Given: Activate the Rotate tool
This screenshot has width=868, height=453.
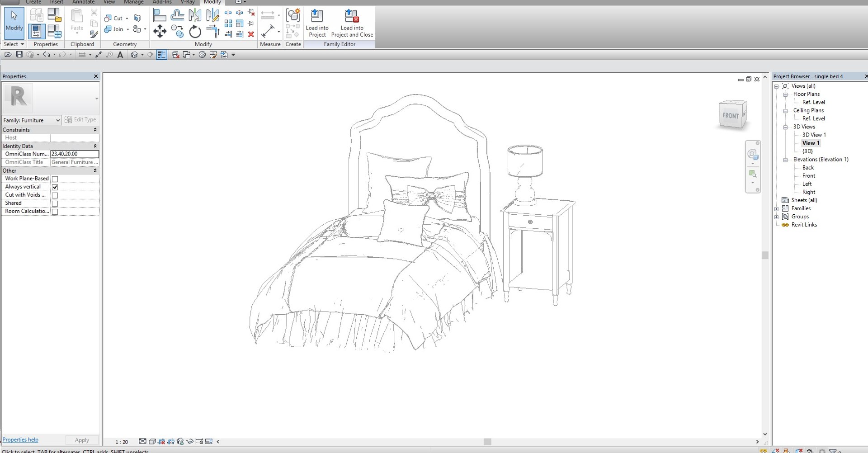Looking at the screenshot, I should pos(195,31).
